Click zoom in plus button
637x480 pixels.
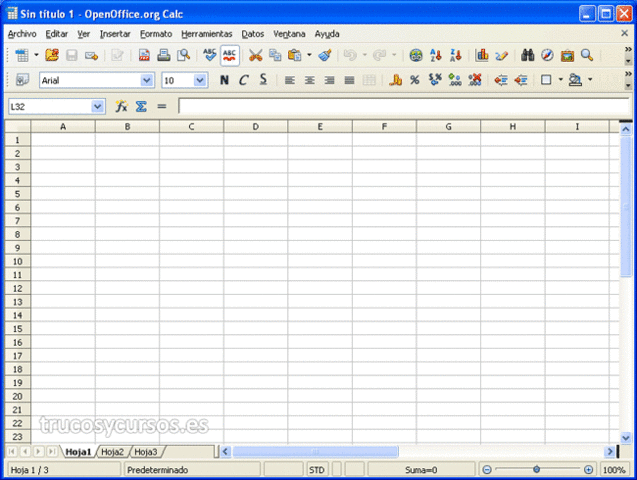[x=588, y=470]
